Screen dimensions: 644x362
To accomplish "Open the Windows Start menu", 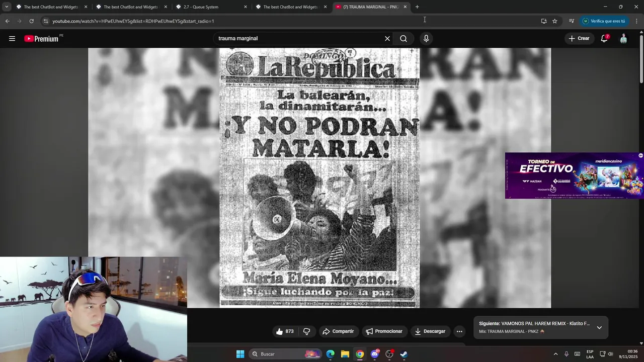I will click(x=240, y=354).
